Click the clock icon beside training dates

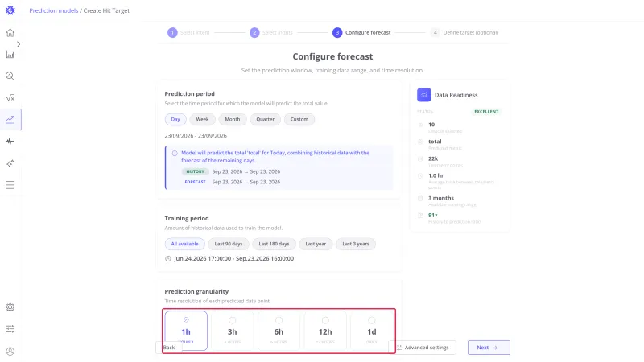168,258
